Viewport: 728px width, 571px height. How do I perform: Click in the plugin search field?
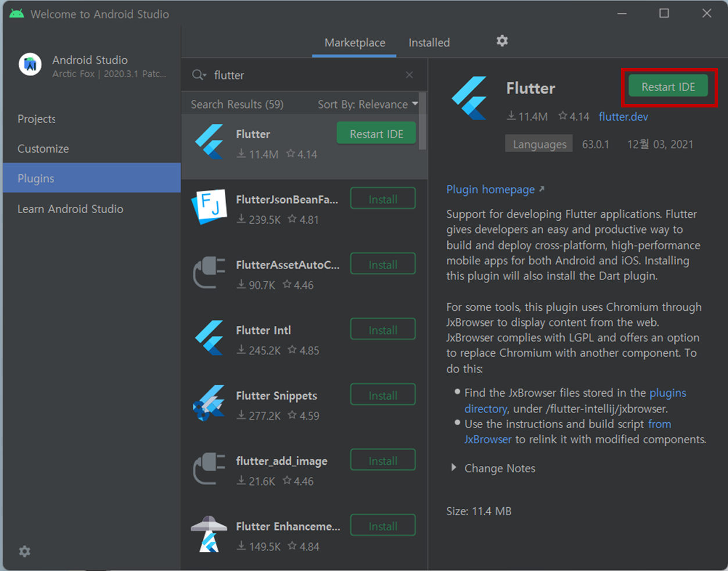[305, 75]
